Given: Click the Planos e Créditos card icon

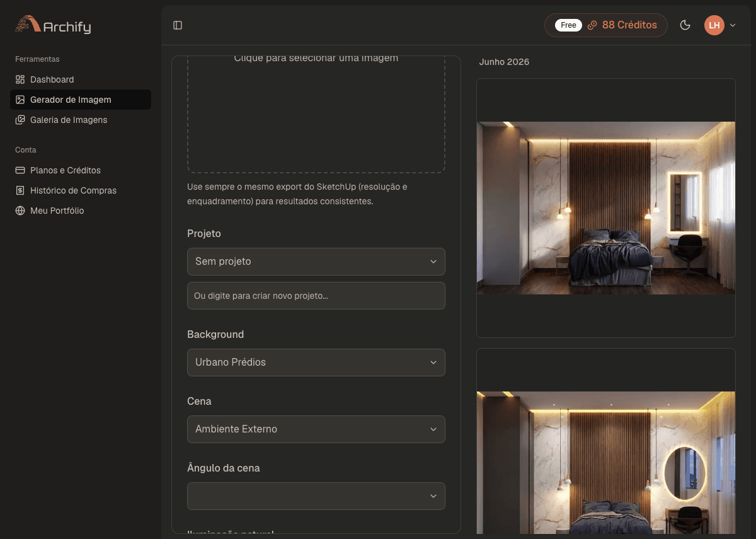Looking at the screenshot, I should coord(20,170).
